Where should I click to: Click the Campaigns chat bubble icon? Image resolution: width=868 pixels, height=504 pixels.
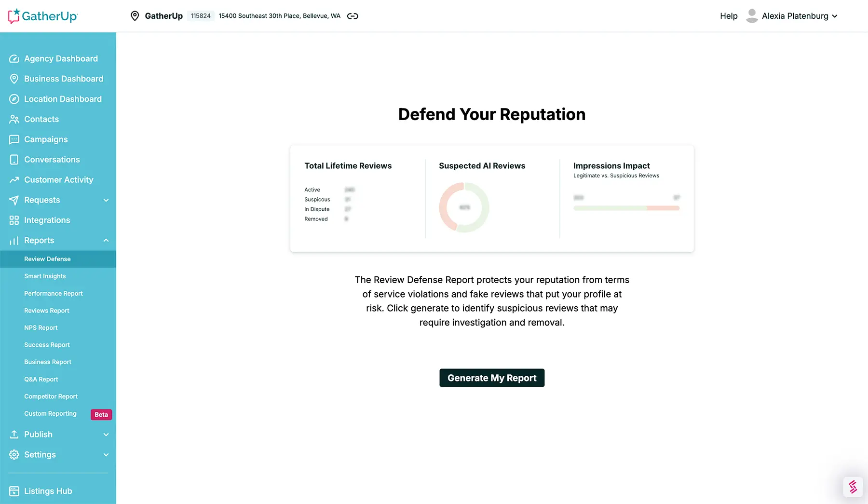tap(14, 139)
